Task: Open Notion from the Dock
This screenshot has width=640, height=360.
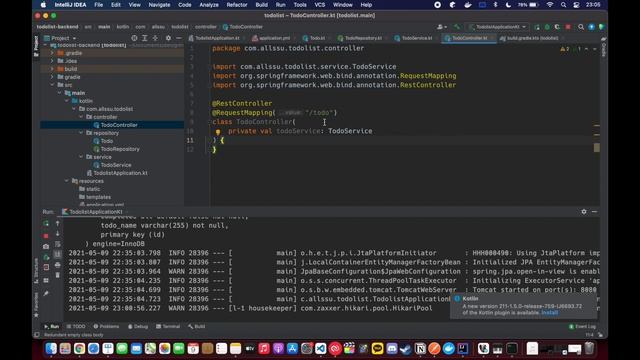Action: point(420,349)
